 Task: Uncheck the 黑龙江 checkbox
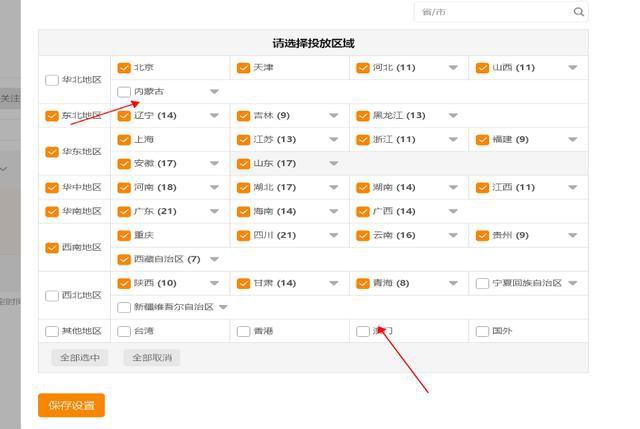click(363, 116)
